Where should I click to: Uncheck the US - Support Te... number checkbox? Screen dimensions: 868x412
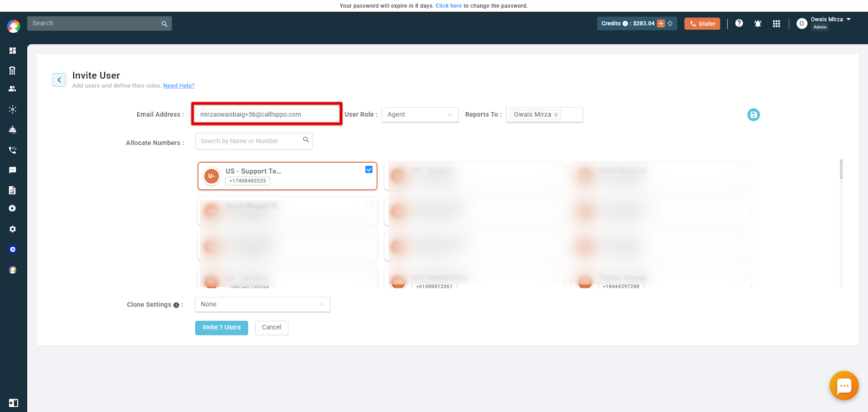tap(369, 170)
